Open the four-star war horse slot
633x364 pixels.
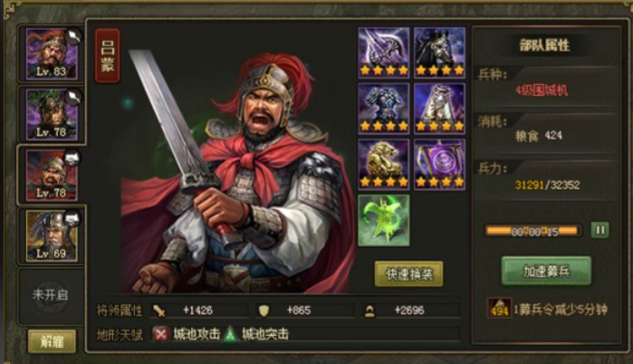coord(439,53)
